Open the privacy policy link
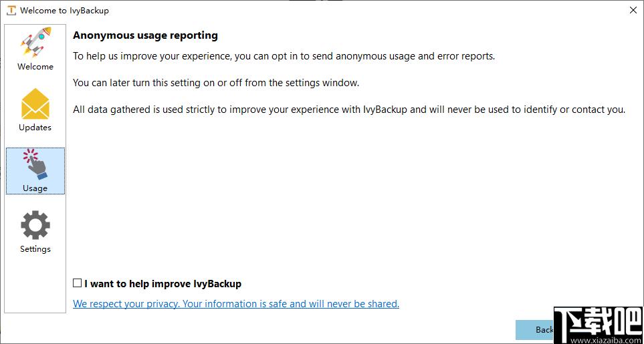This screenshot has height=344, width=644. click(236, 304)
